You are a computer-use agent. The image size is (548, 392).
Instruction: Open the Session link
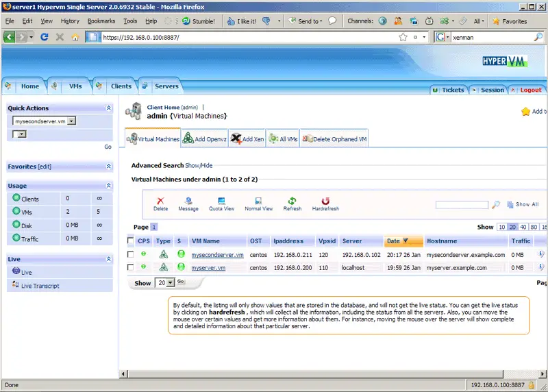[x=492, y=90]
